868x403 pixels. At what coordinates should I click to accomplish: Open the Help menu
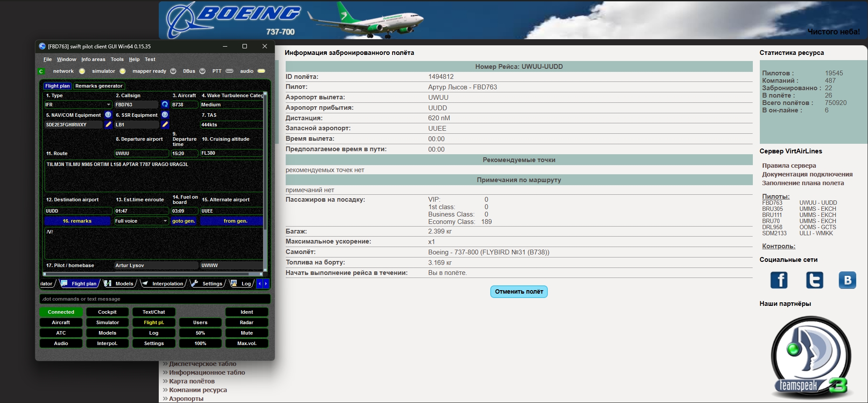[134, 59]
